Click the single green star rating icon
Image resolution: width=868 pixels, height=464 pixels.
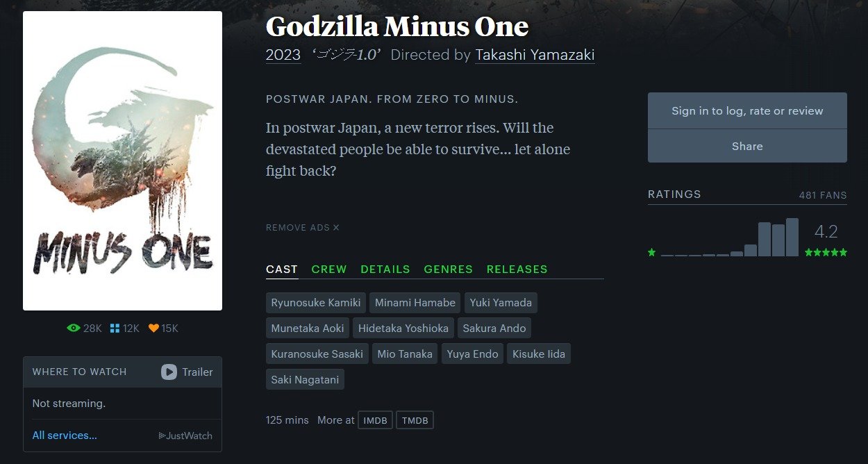[651, 252]
